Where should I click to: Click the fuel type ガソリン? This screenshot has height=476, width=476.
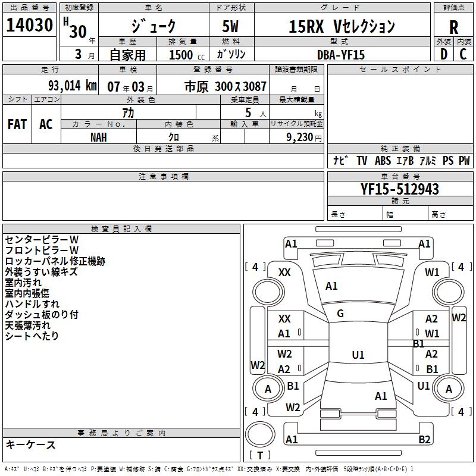tap(231, 54)
